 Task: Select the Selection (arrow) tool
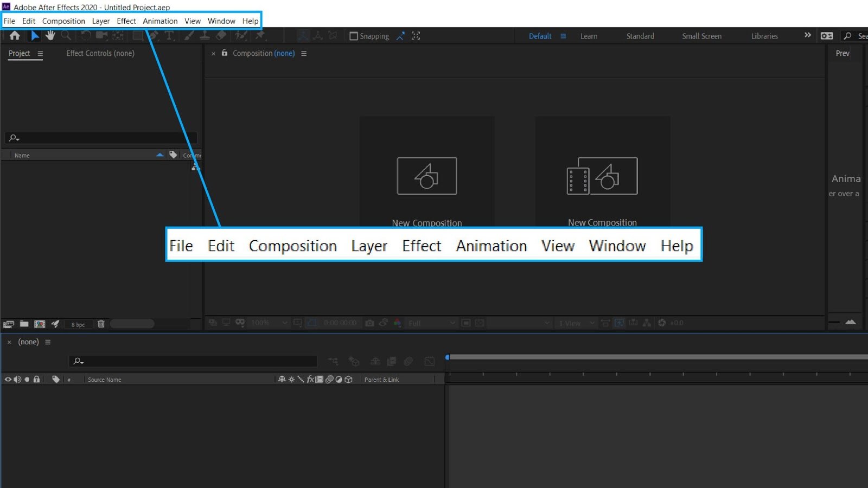[x=35, y=36]
